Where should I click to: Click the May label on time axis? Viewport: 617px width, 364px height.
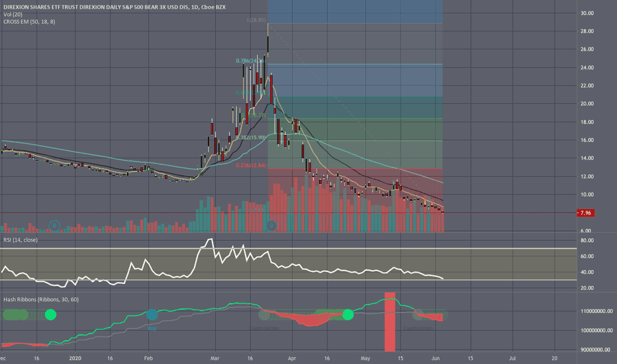[365, 358]
